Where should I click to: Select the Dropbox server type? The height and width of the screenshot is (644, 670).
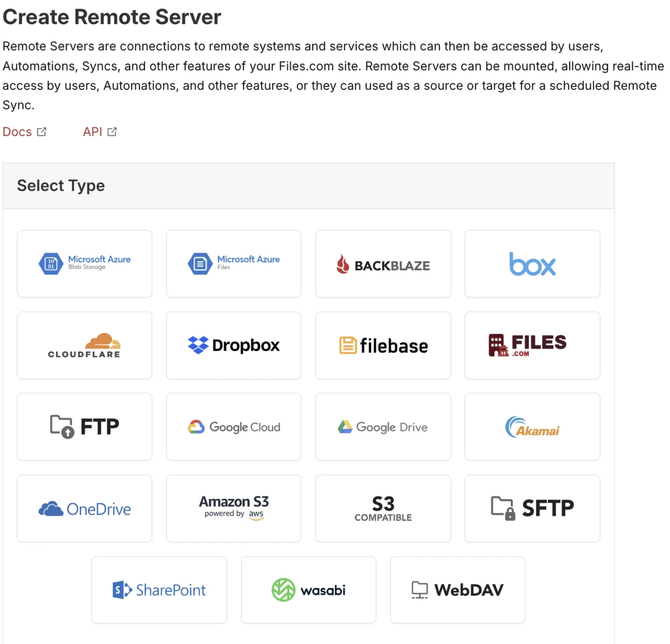click(x=234, y=345)
